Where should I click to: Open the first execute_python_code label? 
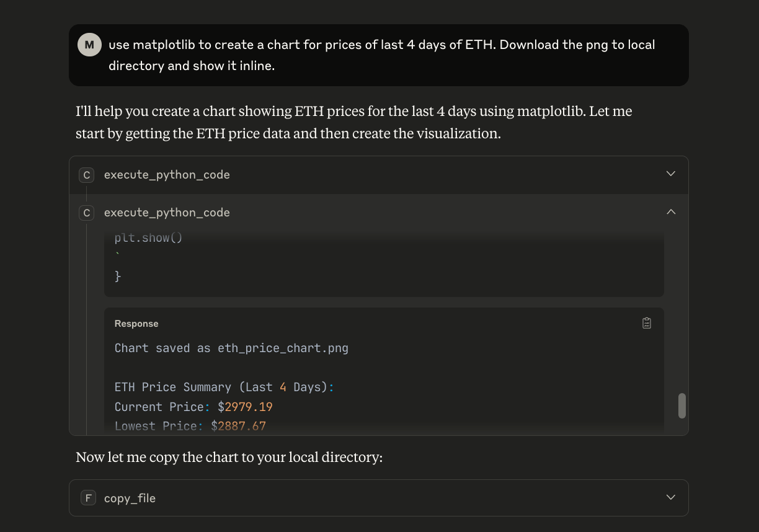[167, 175]
